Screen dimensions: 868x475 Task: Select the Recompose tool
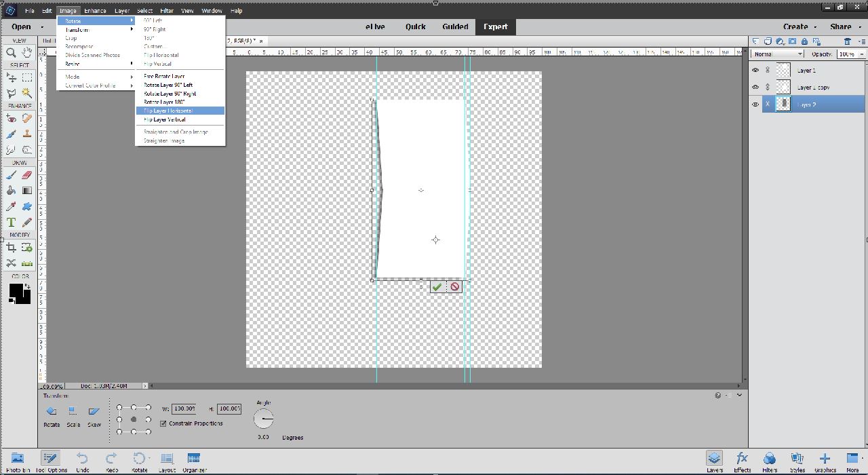point(26,248)
